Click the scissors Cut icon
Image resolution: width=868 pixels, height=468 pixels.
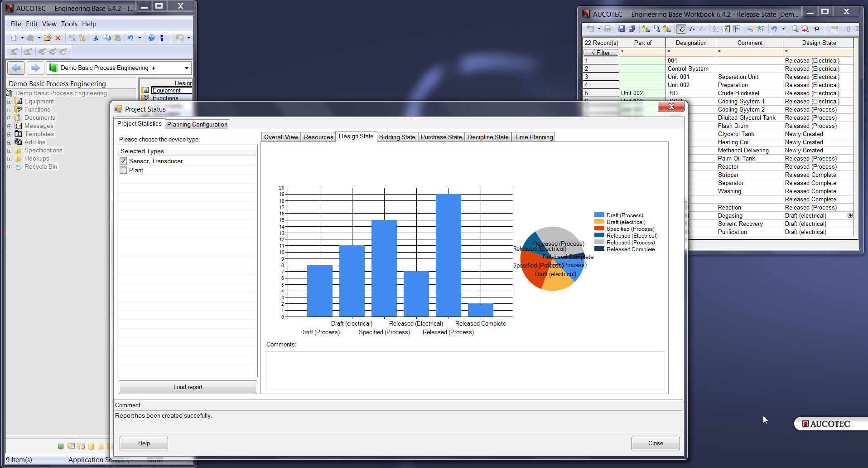click(96, 38)
